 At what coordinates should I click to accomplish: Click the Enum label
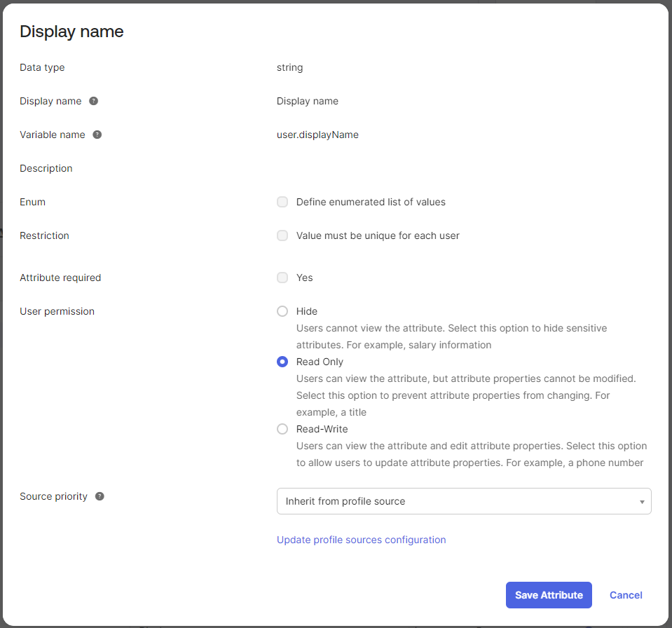(32, 202)
